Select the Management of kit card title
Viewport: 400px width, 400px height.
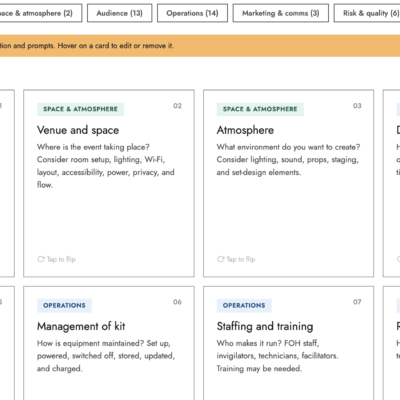pos(81,326)
